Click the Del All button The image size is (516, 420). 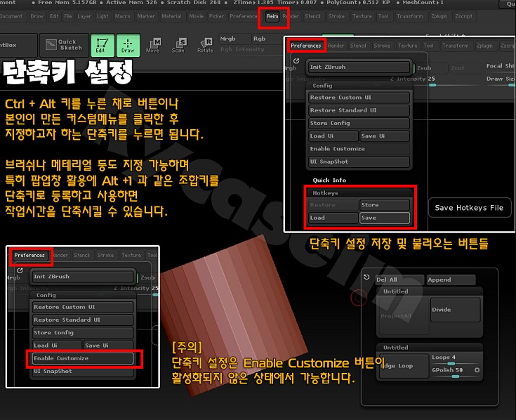(x=400, y=280)
